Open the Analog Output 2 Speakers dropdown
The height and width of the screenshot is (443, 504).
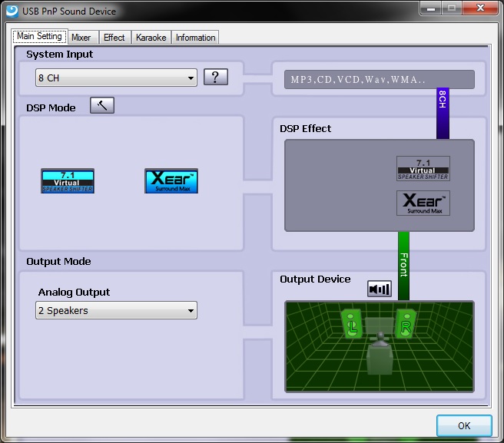pyautogui.click(x=116, y=310)
